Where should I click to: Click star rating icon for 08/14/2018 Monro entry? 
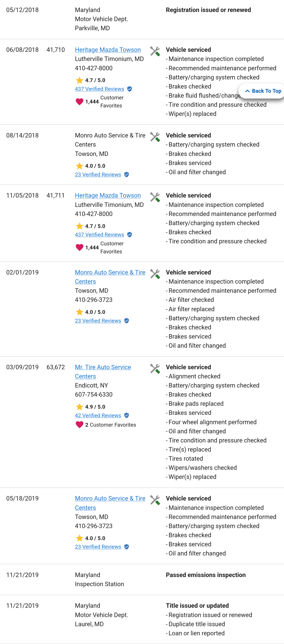tap(79, 166)
